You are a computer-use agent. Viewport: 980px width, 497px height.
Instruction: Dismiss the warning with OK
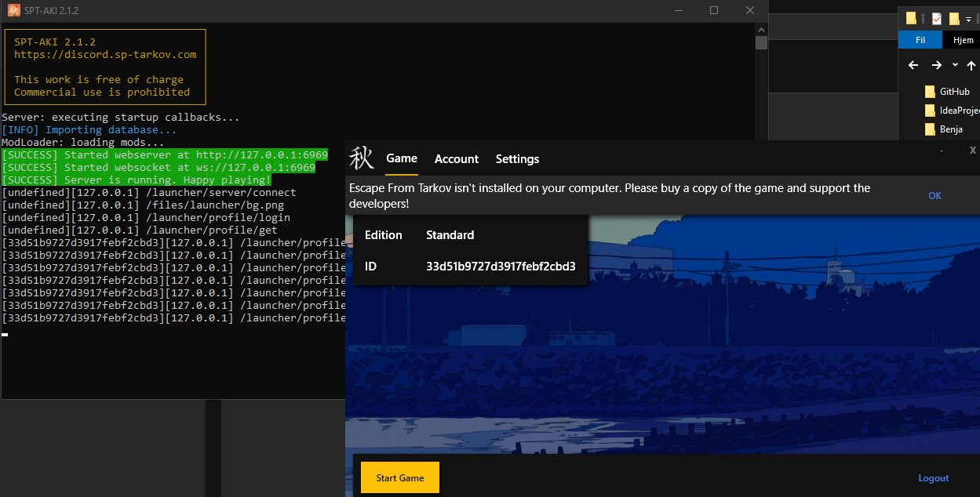[x=934, y=195]
